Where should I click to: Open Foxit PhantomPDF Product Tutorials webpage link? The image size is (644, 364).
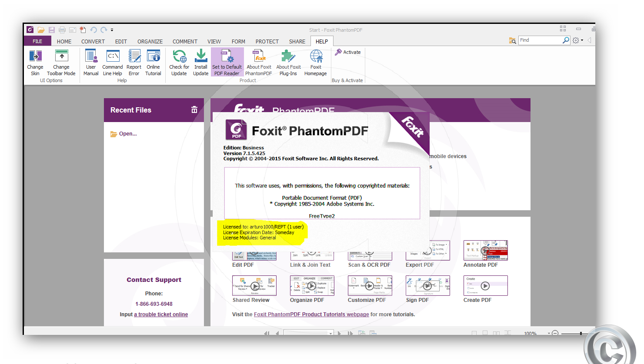pyautogui.click(x=311, y=314)
